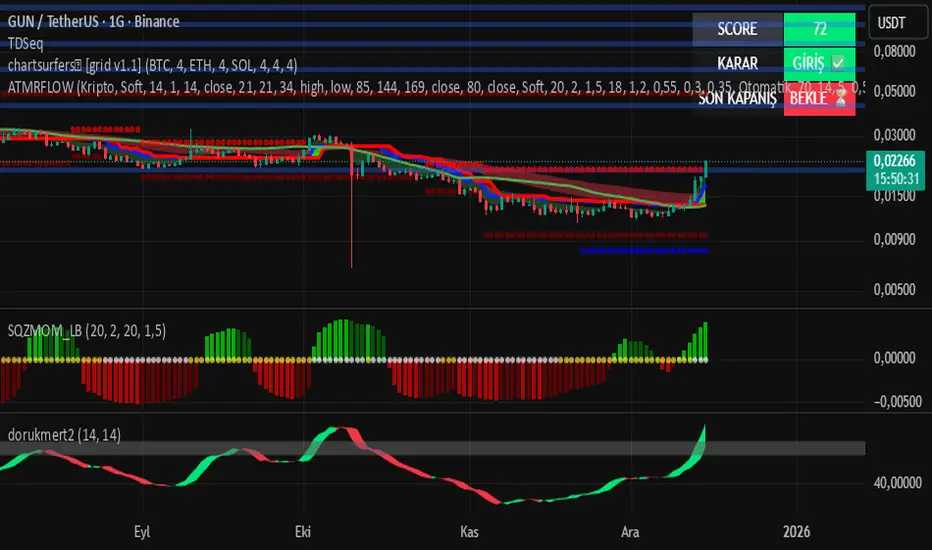
Task: Click the long lower wick candle in October
Action: coord(351,205)
